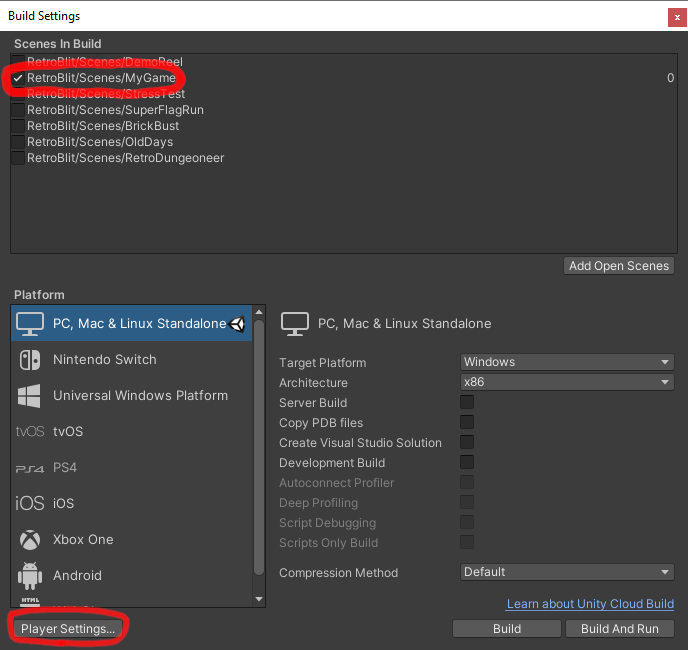This screenshot has height=650, width=688.
Task: Click the Script Debugging label
Action: pyautogui.click(x=327, y=523)
